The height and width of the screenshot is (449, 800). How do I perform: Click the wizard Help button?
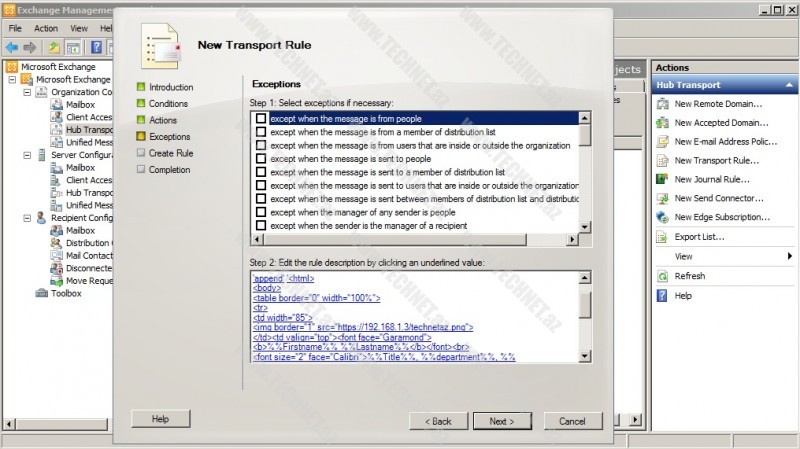(x=160, y=419)
